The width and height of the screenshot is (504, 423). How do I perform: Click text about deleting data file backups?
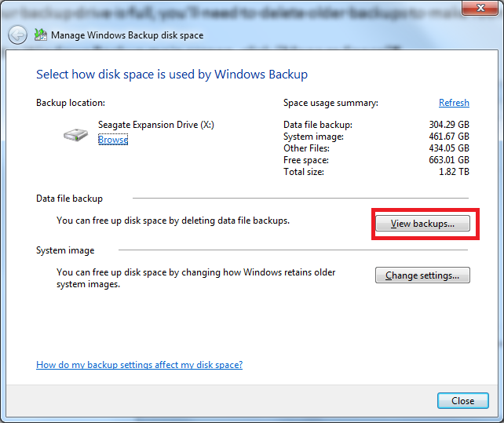173,221
